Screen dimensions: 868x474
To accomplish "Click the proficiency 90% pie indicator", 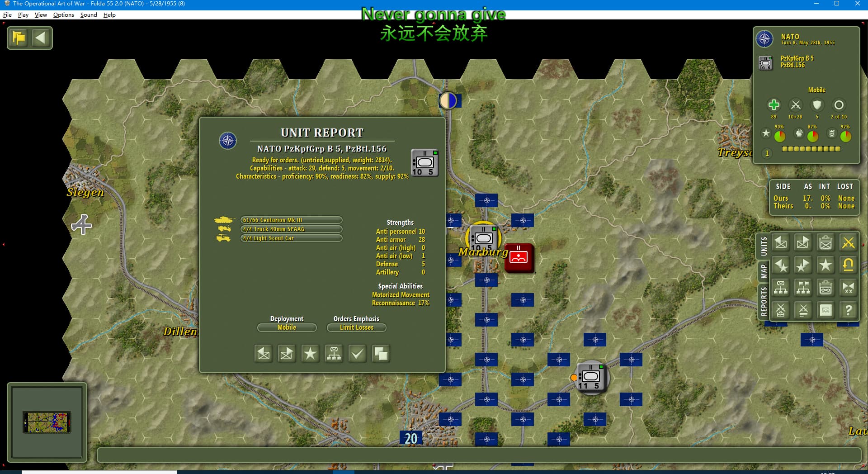I will click(x=780, y=136).
